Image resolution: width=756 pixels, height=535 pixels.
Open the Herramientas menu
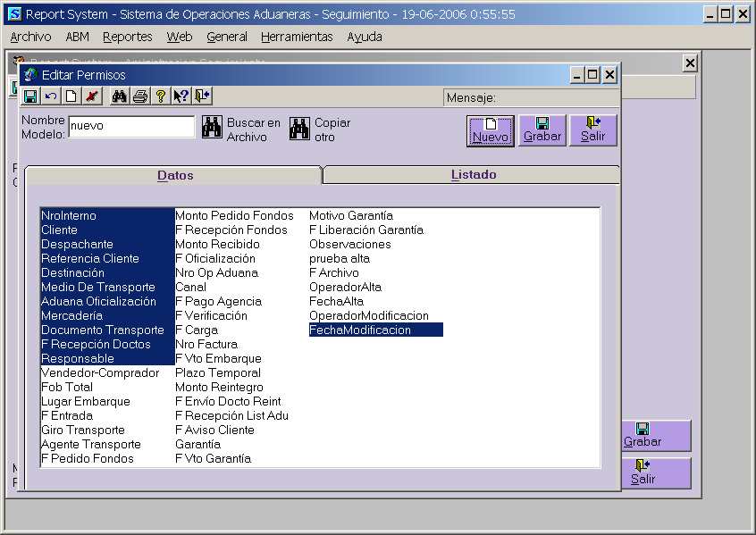(x=297, y=37)
